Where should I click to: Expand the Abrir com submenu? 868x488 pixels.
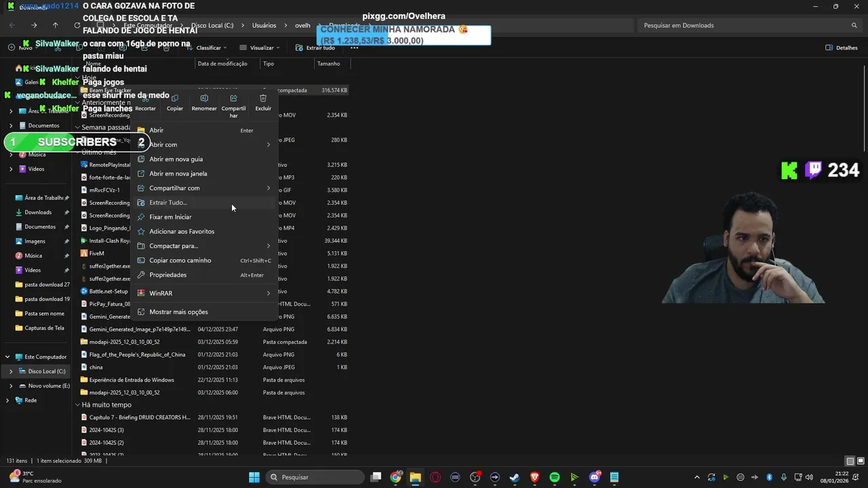coord(269,144)
